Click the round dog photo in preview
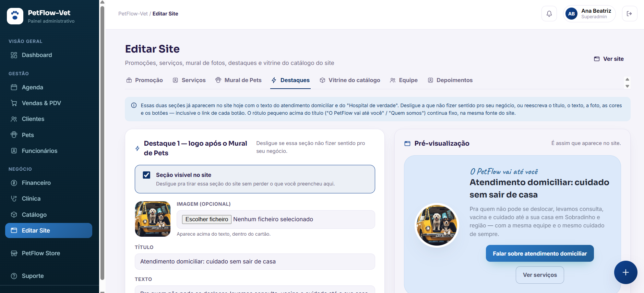The width and height of the screenshot is (644, 293). click(x=437, y=225)
